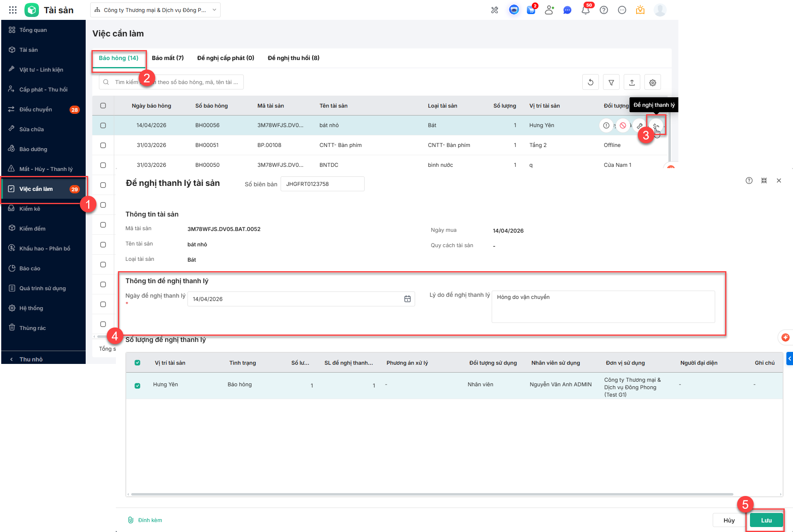Open the apps grid launcher icon
The width and height of the screenshot is (793, 532).
point(13,10)
